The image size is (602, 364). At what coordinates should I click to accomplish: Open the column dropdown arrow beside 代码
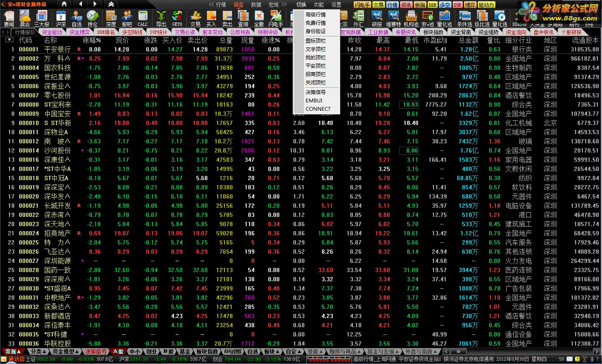[x=9, y=40]
